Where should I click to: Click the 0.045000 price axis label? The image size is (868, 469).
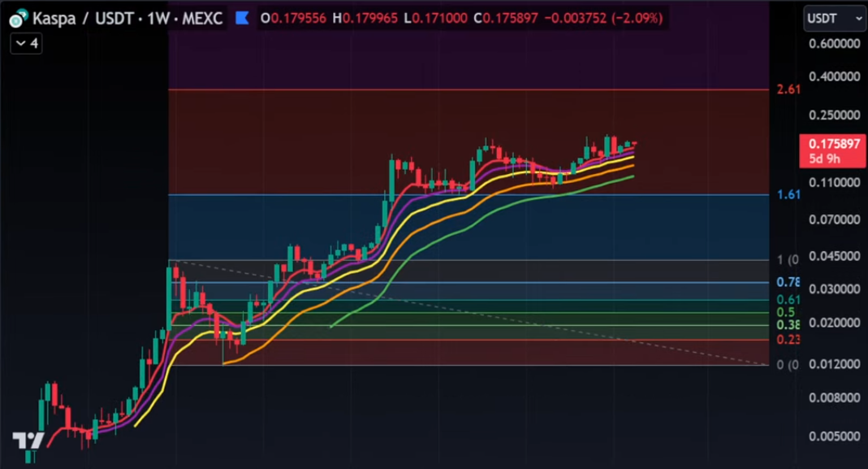(834, 256)
